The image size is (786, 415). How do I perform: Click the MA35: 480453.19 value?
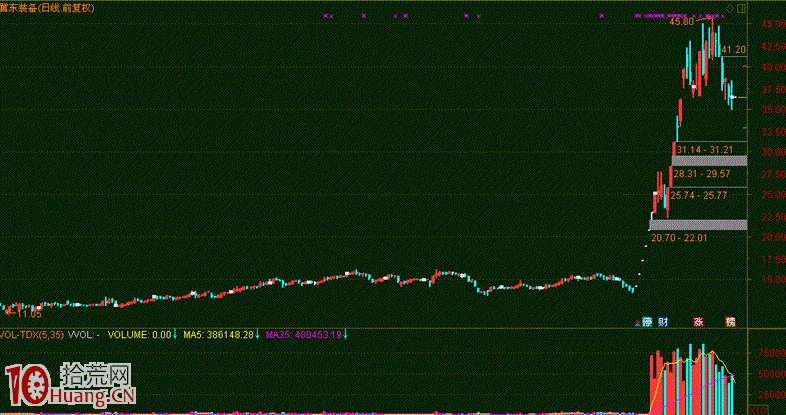pos(304,335)
